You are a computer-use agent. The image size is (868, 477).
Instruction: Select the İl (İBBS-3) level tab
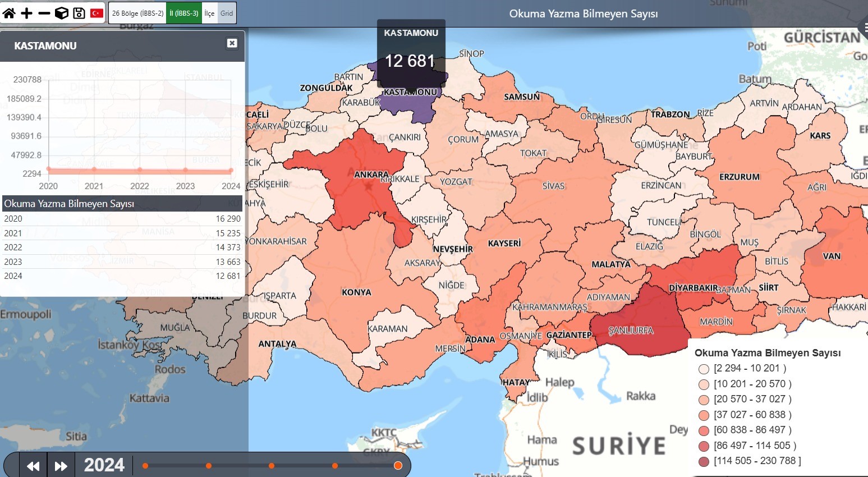184,13
